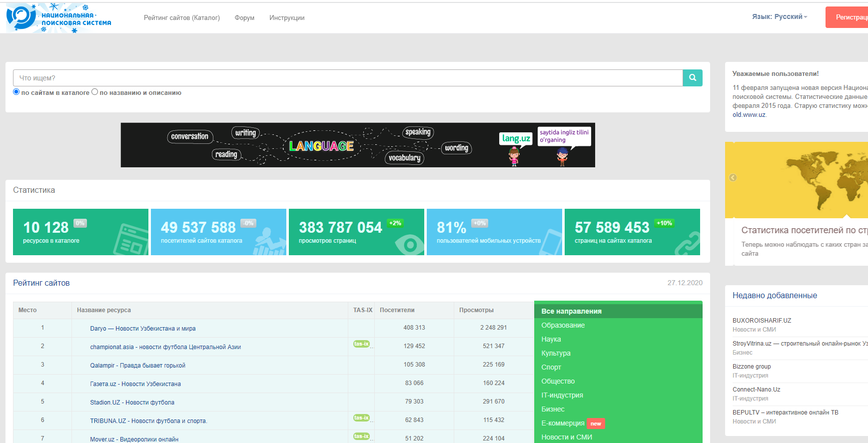Select Е-коммерция category

click(x=563, y=423)
